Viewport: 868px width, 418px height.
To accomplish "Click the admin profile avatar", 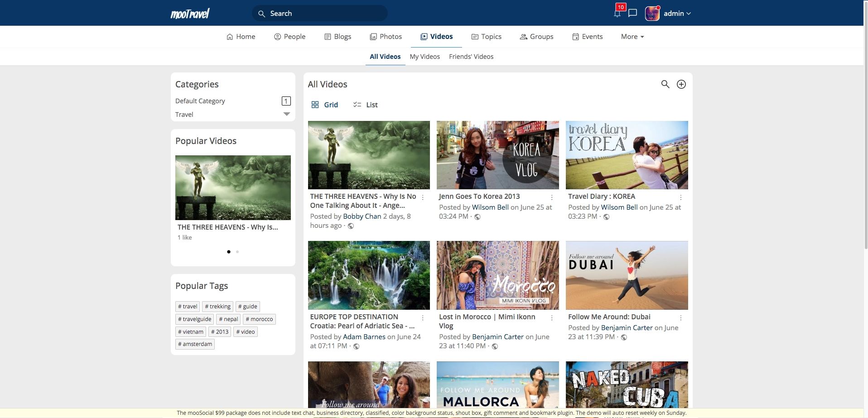I will pyautogui.click(x=652, y=14).
